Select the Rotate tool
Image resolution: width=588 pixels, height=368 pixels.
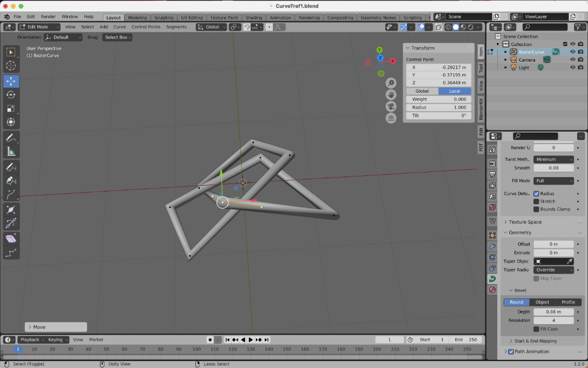[11, 95]
